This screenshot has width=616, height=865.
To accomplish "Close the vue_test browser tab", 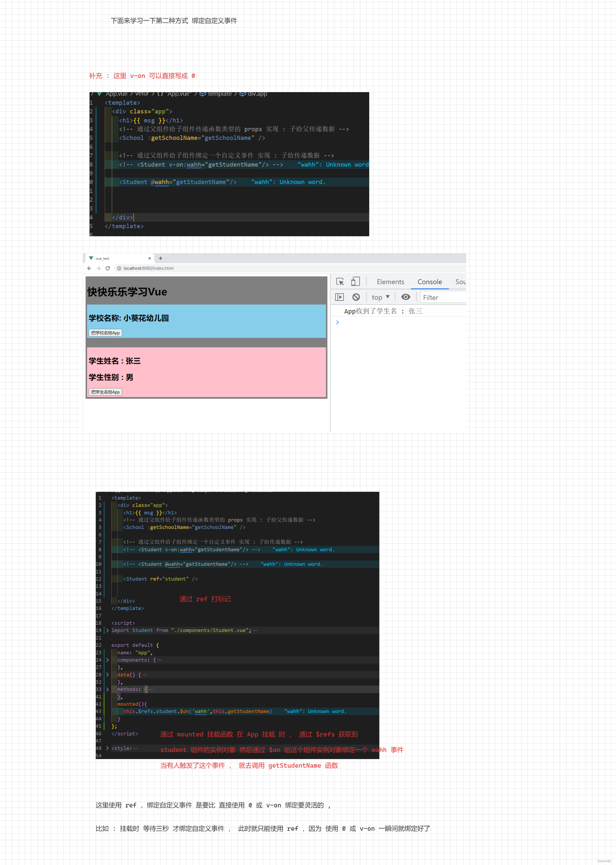I will (150, 258).
